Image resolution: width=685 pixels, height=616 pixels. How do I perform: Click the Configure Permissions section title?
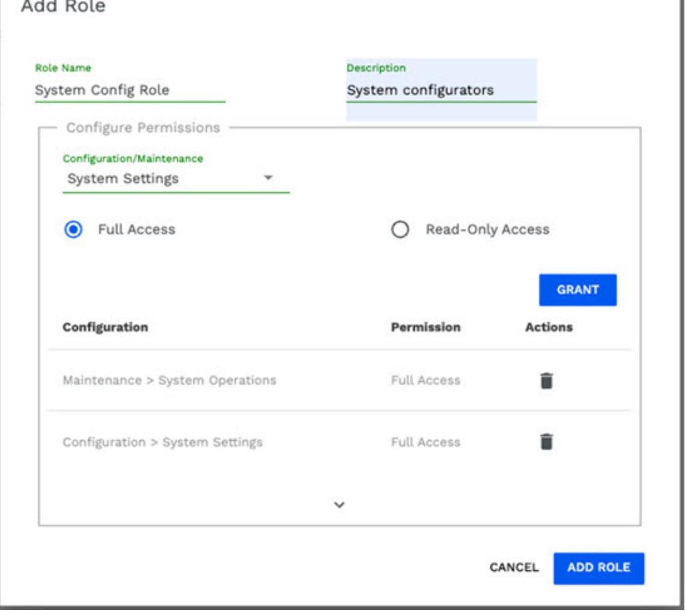[x=143, y=127]
